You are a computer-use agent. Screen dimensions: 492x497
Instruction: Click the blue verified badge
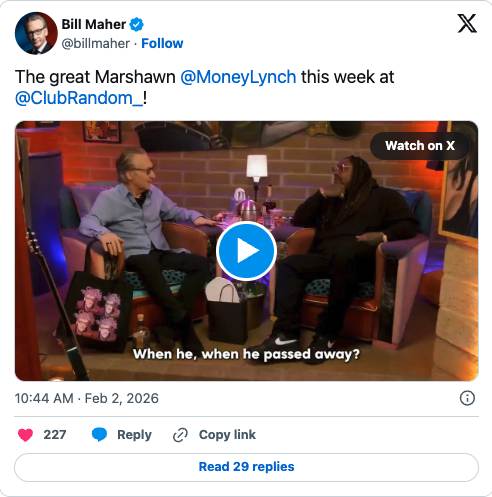tap(136, 24)
